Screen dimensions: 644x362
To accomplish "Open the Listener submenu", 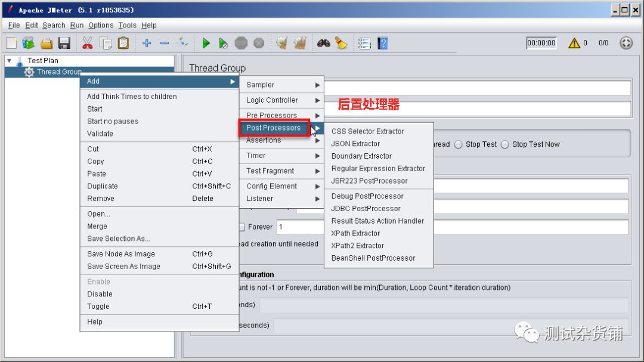I will coord(281,199).
